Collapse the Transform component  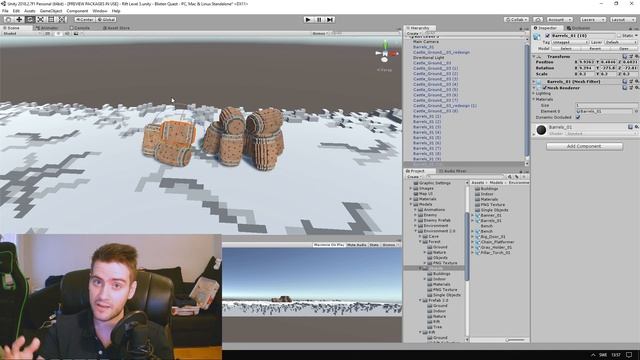[534, 56]
